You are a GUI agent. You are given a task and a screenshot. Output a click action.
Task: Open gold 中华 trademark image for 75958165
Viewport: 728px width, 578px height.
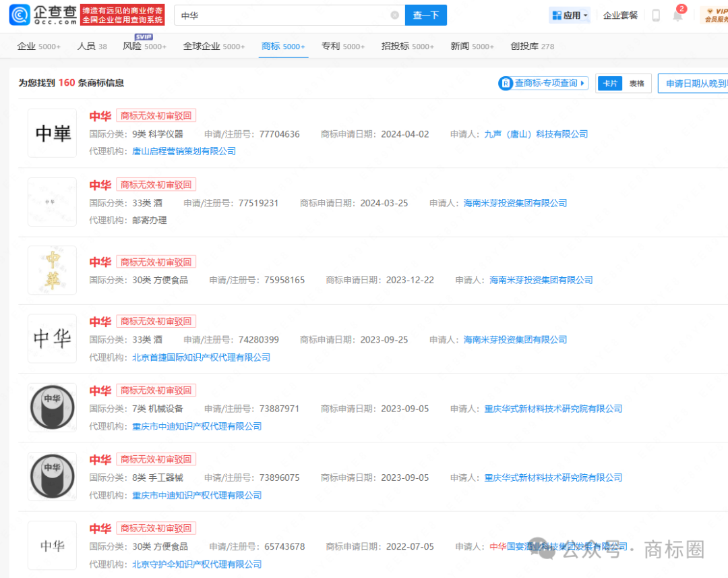point(52,270)
